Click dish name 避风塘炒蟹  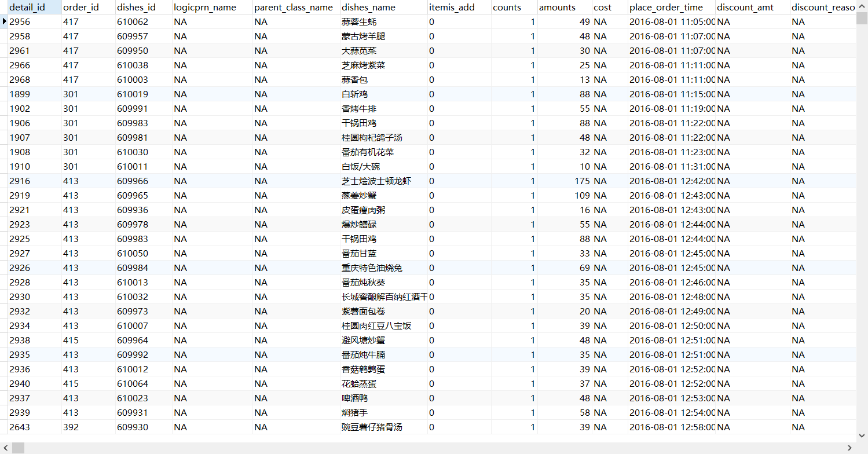click(x=363, y=340)
